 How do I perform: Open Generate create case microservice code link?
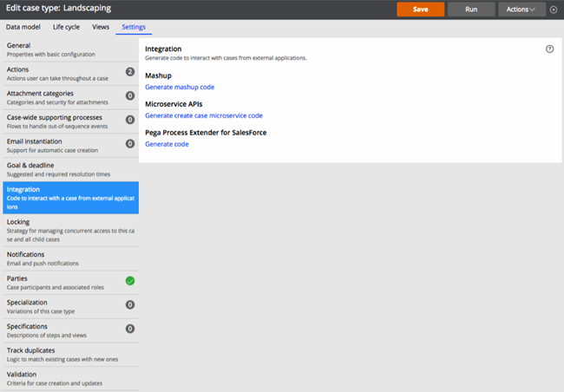click(x=203, y=115)
